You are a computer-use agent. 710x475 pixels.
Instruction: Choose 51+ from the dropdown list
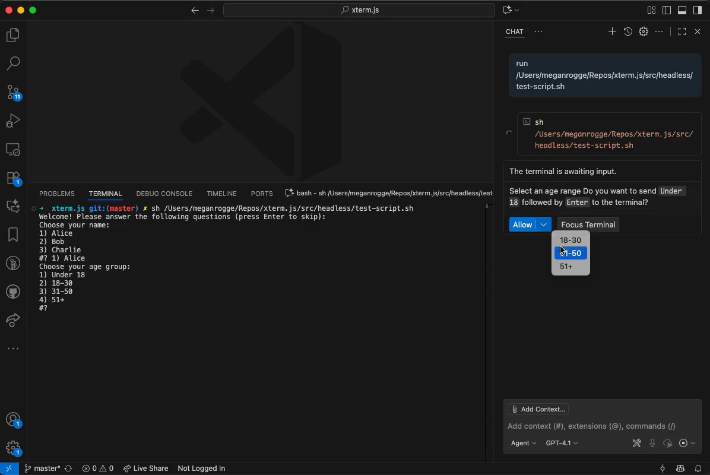[x=571, y=266]
